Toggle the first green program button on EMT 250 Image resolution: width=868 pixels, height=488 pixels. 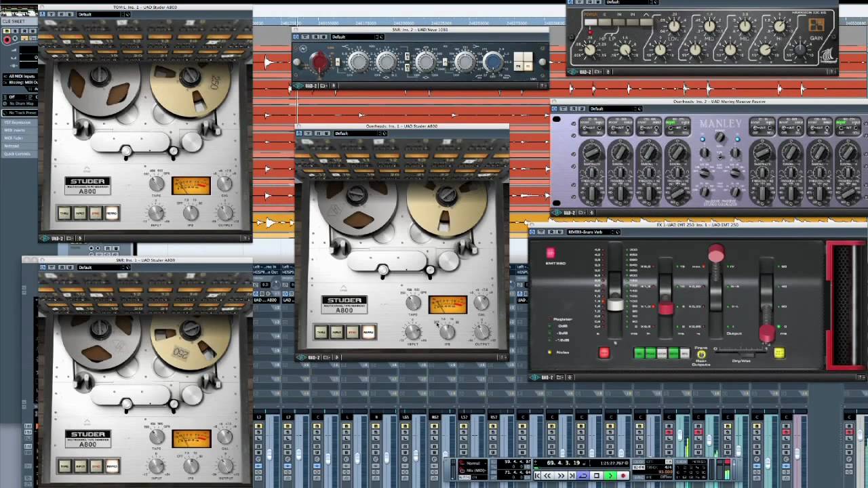point(639,353)
